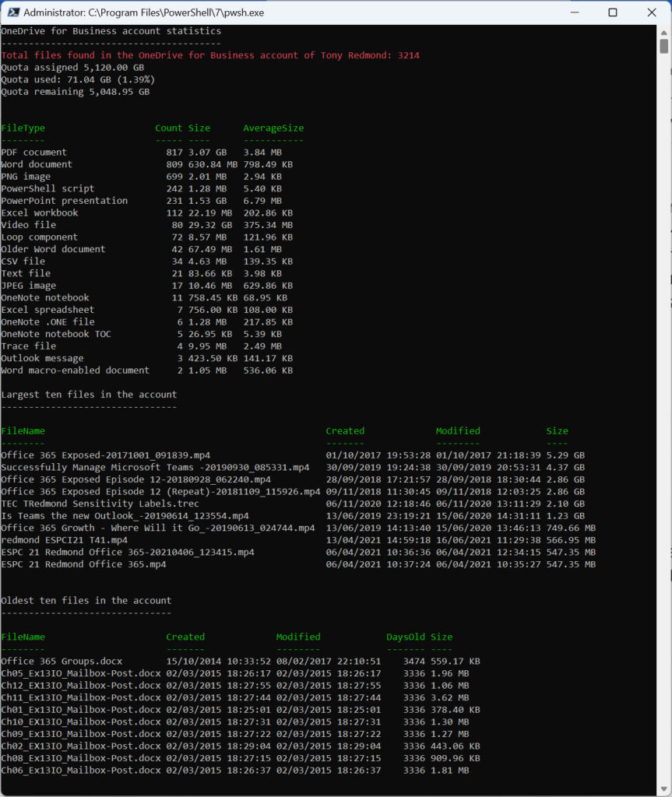Click the 'Outlook message' row
The height and width of the screenshot is (797, 672).
tap(146, 358)
